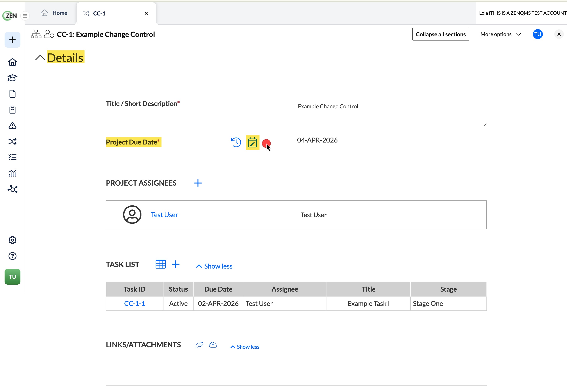Open the warning triangle icon in sidebar
Image resolution: width=567 pixels, height=392 pixels.
point(12,125)
